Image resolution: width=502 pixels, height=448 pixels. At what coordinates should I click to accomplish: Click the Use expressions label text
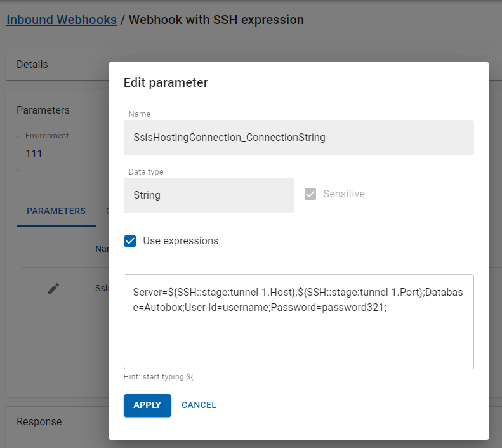180,241
